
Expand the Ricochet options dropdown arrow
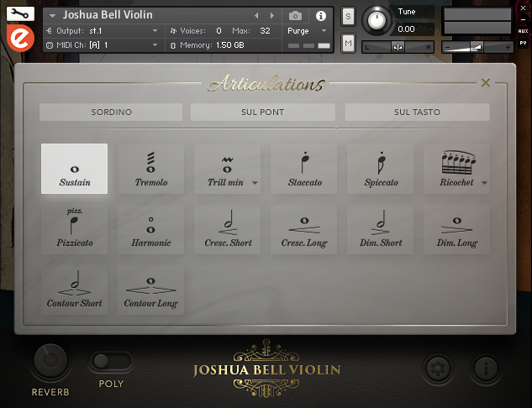click(484, 183)
